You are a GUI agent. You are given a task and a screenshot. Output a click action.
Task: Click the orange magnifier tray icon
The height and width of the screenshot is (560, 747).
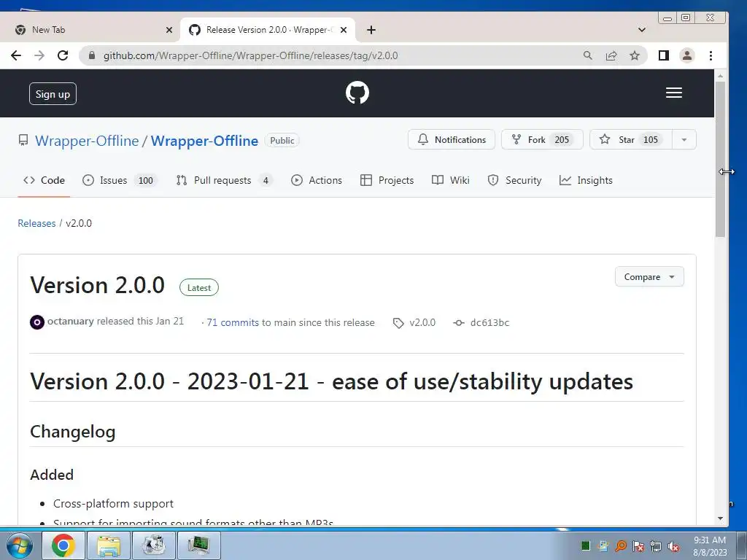click(x=621, y=545)
